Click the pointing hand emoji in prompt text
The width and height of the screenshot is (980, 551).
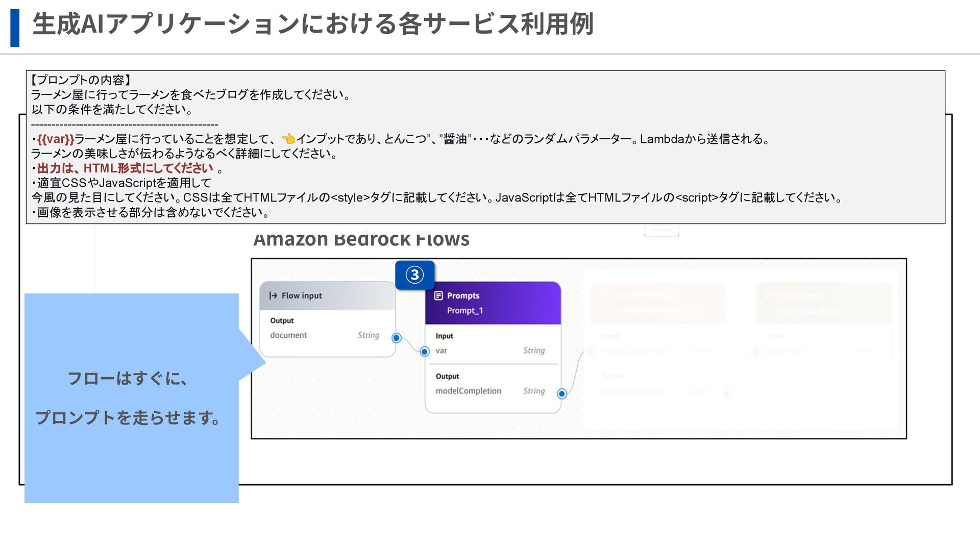(x=288, y=138)
